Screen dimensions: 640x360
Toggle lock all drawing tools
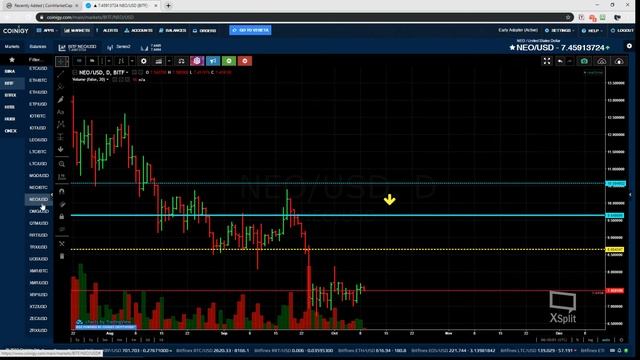tap(62, 216)
